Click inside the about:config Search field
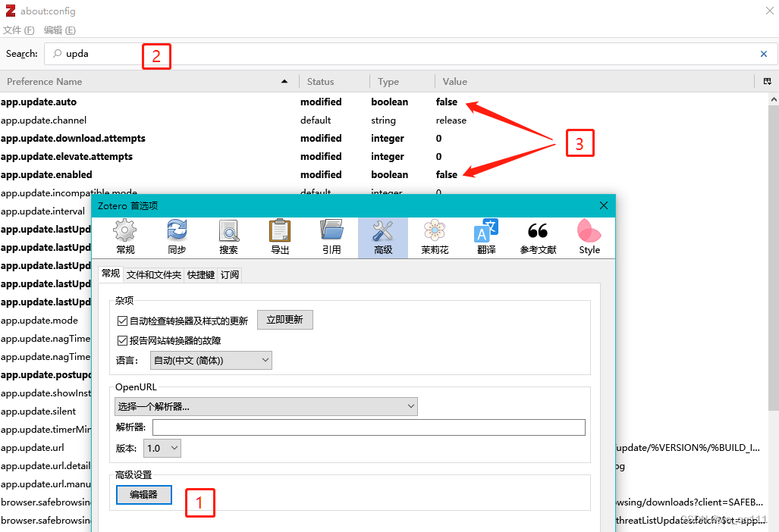The height and width of the screenshot is (532, 779). 410,54
